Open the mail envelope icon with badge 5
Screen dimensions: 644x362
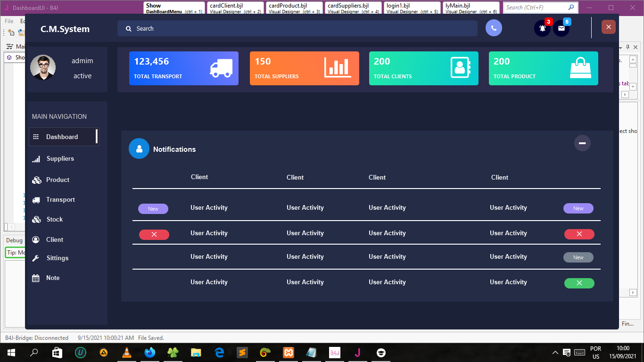pos(561,28)
